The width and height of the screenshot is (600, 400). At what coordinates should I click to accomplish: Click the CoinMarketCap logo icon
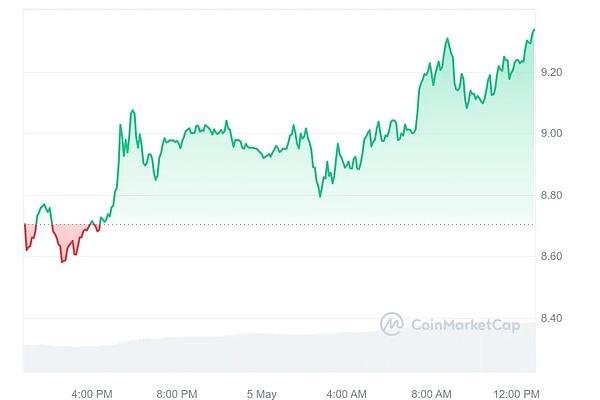[391, 323]
